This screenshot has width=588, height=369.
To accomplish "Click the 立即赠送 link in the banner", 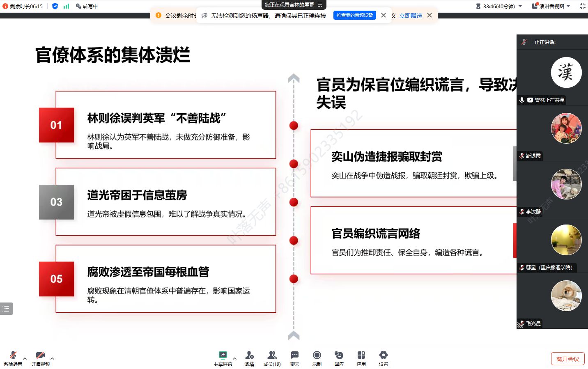I will pyautogui.click(x=410, y=16).
